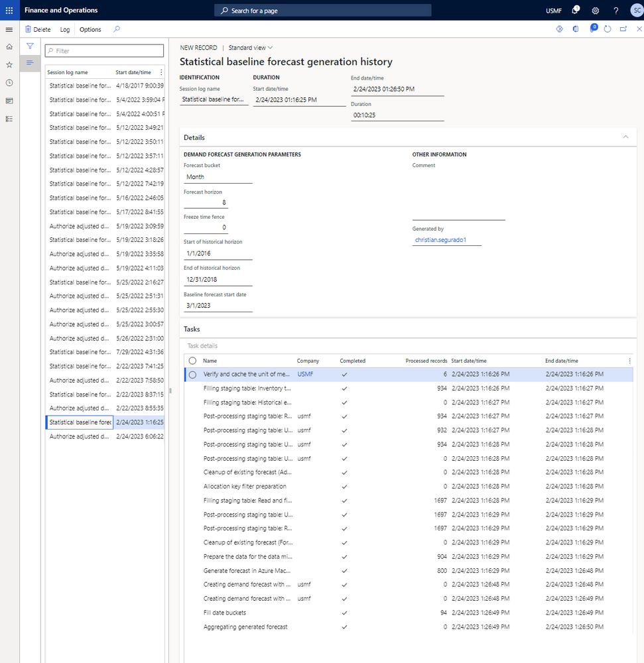Select Fill date buckets task row
644x663 pixels.
pos(409,613)
